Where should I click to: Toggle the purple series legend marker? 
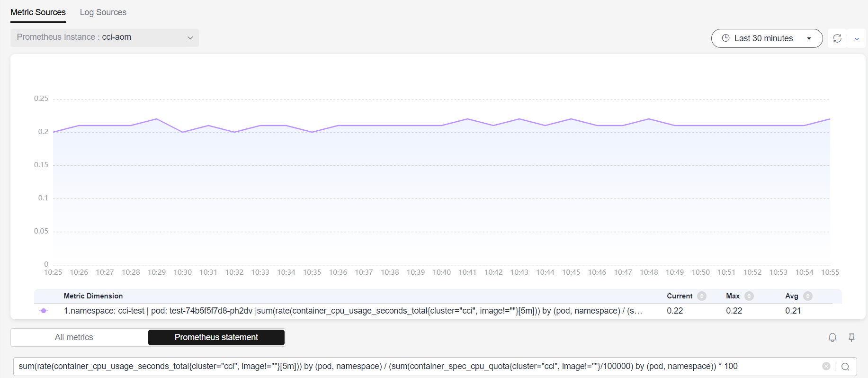click(x=44, y=311)
